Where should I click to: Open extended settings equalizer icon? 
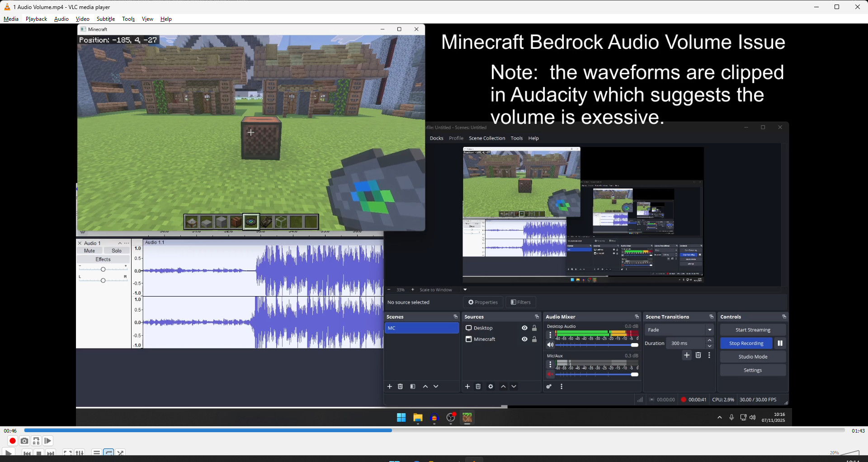tap(80, 453)
